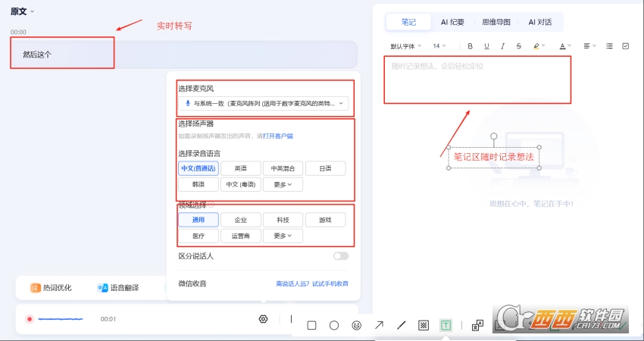Select 中文(普通话) recording language
This screenshot has height=341, width=644.
tap(199, 168)
